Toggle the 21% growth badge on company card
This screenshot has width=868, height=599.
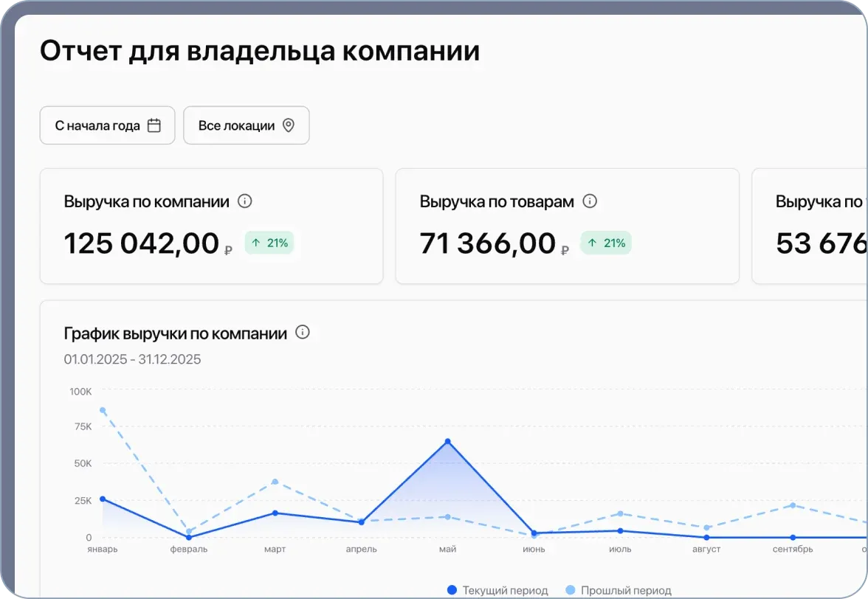click(269, 242)
